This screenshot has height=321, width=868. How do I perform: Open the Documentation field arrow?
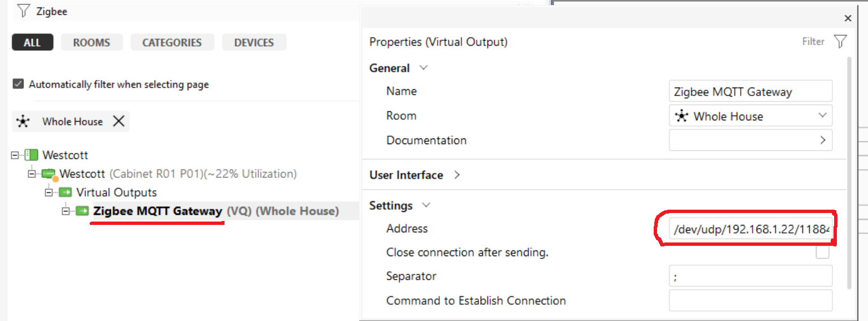[x=823, y=140]
